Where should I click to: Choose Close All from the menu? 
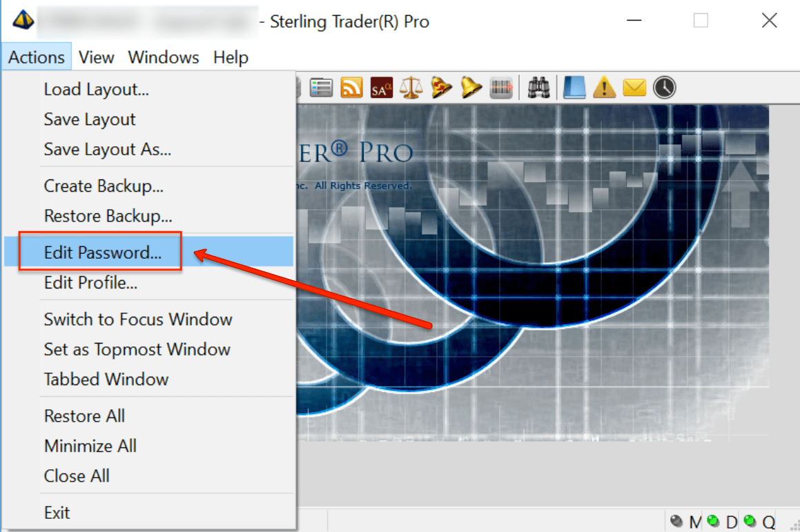click(x=149, y=476)
